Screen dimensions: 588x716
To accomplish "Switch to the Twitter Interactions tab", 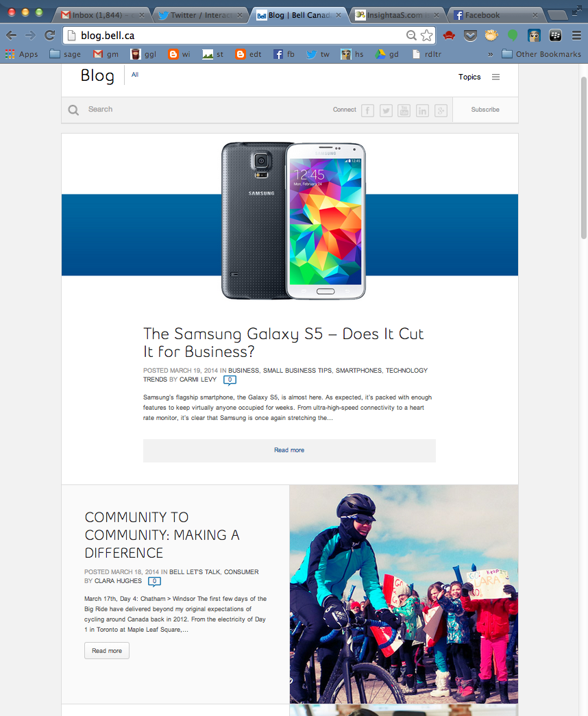I will pyautogui.click(x=199, y=15).
